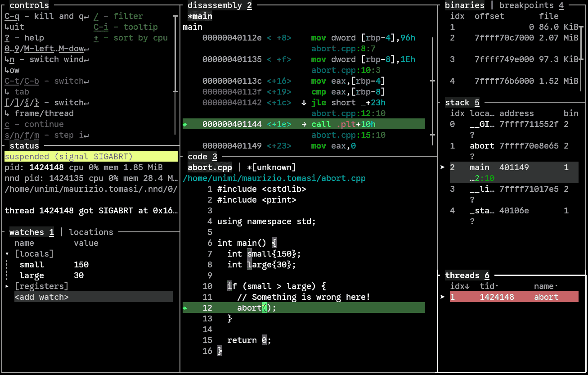This screenshot has height=375, width=588.
Task: Open the locations tab
Action: [x=91, y=232]
